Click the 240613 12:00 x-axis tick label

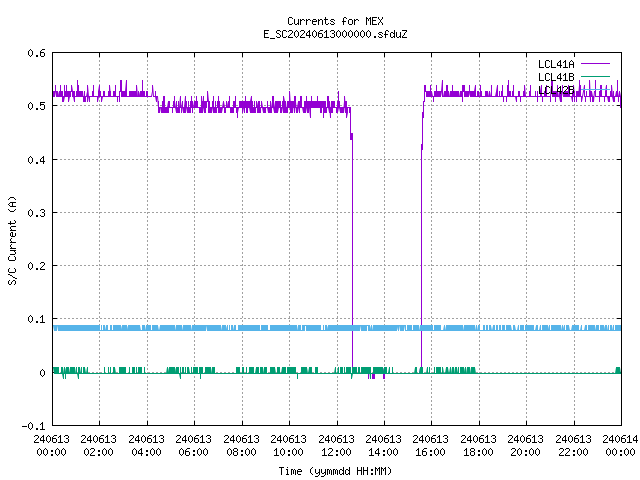[336, 445]
